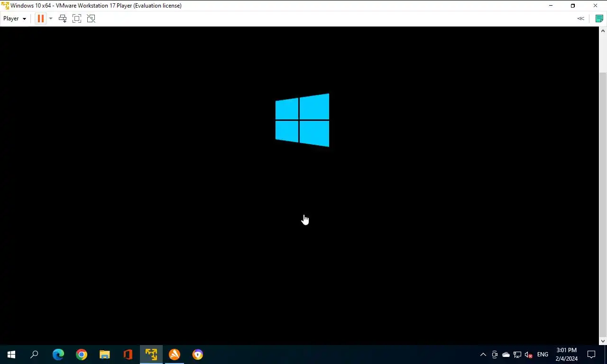Viewport: 607px width, 364px height.
Task: Open the VMware message log note icon
Action: point(599,18)
